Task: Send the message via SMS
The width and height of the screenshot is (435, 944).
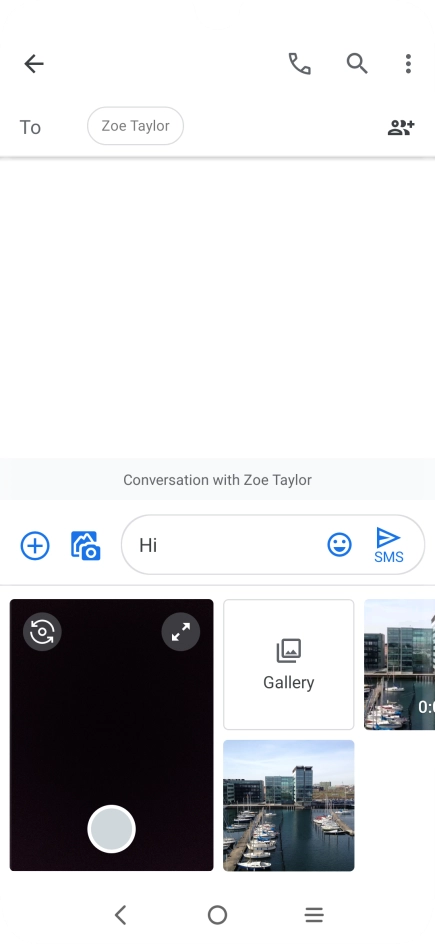Action: tap(389, 545)
